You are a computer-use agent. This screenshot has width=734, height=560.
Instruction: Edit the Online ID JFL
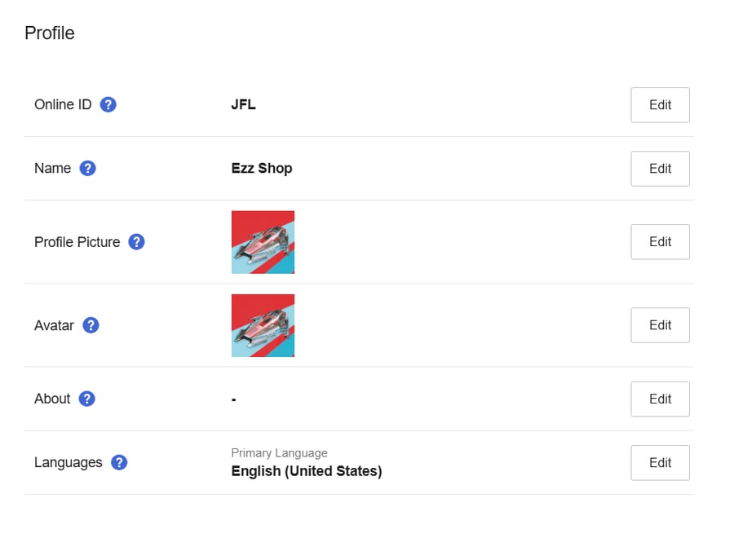click(x=660, y=105)
